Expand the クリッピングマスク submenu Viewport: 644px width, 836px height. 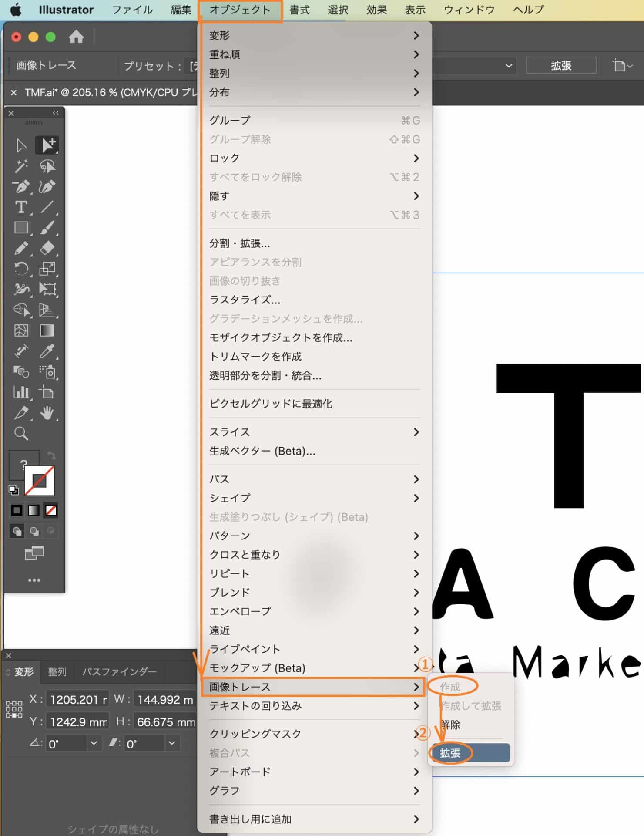coord(315,734)
